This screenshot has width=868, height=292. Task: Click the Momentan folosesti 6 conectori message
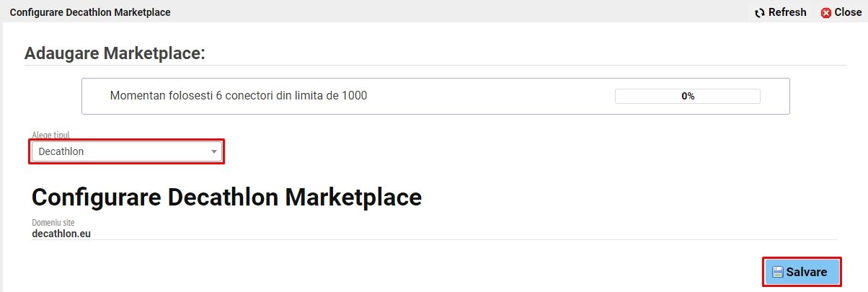[x=239, y=95]
